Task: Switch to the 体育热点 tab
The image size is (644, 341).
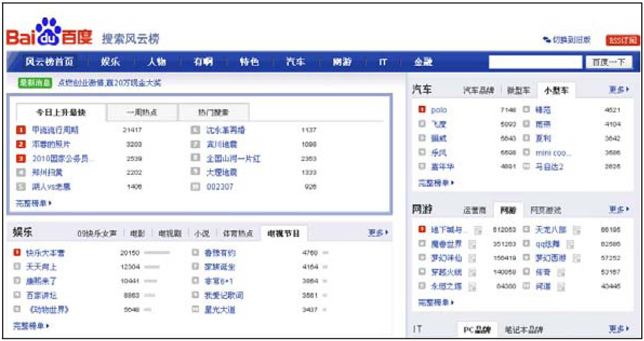Action: click(238, 233)
